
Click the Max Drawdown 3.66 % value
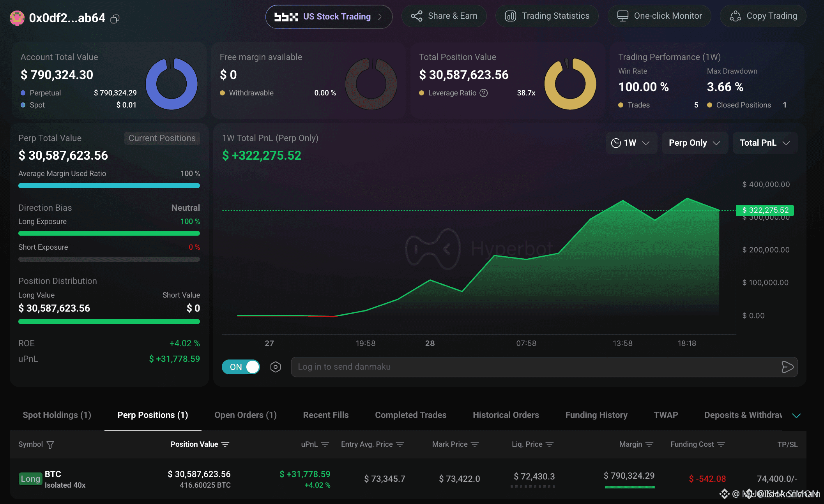click(x=725, y=87)
